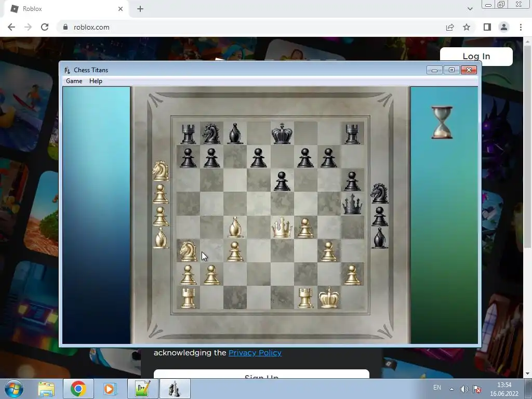Open a new Chrome tab

[x=140, y=9]
